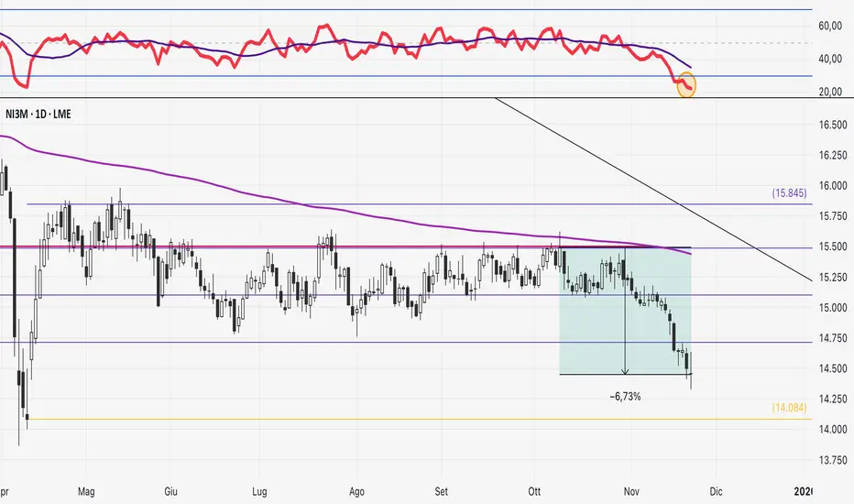Viewport: 854px width, 504px height.
Task: Click the orange circle on the RSI indicator
Action: (x=686, y=85)
